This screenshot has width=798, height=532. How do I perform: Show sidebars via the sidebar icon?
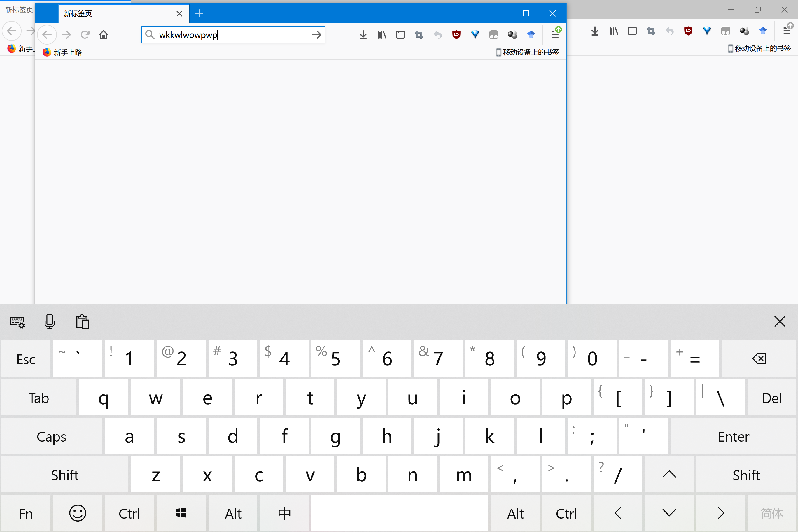pos(400,35)
